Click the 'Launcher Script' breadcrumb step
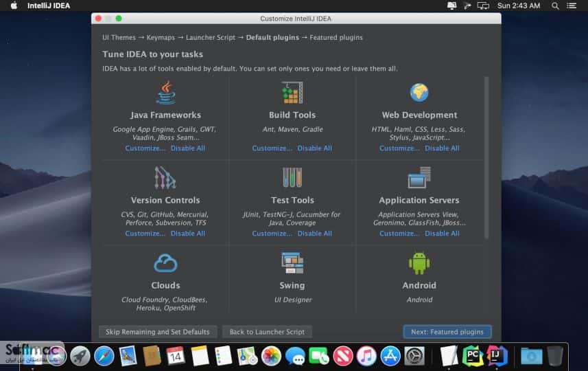588x371 pixels. (x=211, y=38)
